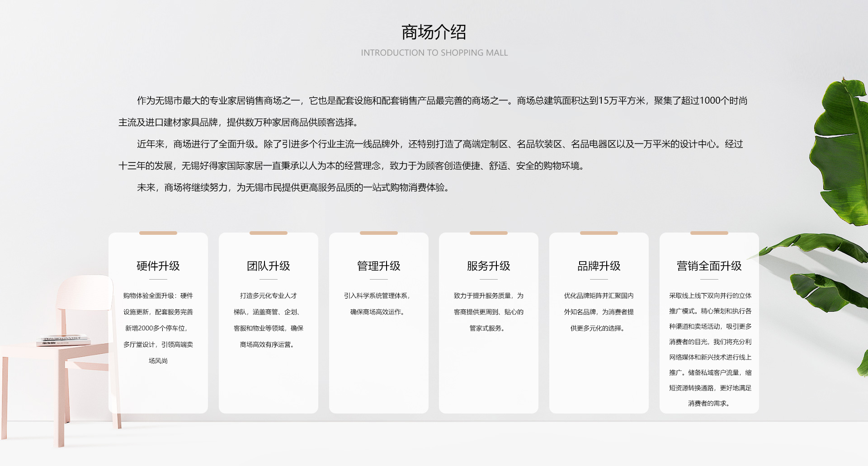Click the INTRODUCTION TO SHOPPING MALL subtitle
This screenshot has height=466, width=868.
coord(434,53)
